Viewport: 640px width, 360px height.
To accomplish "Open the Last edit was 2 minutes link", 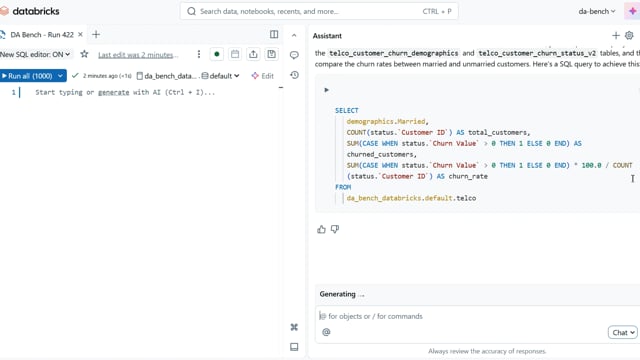I will coord(138,55).
